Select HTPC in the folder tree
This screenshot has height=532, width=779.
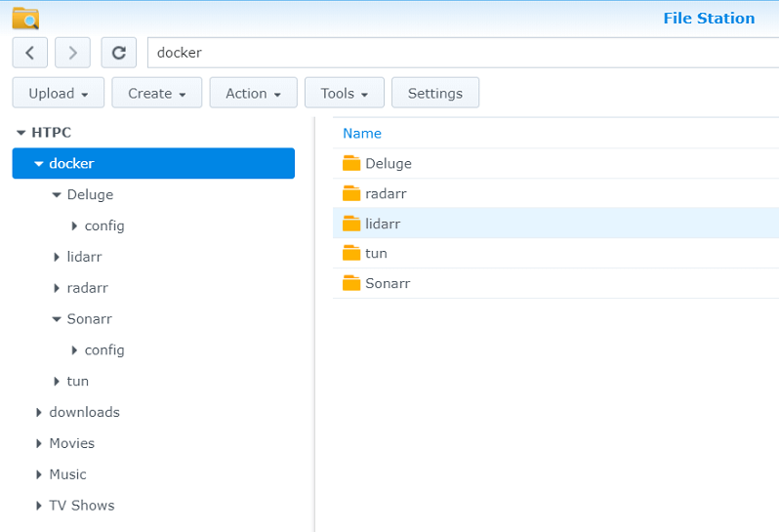[51, 133]
